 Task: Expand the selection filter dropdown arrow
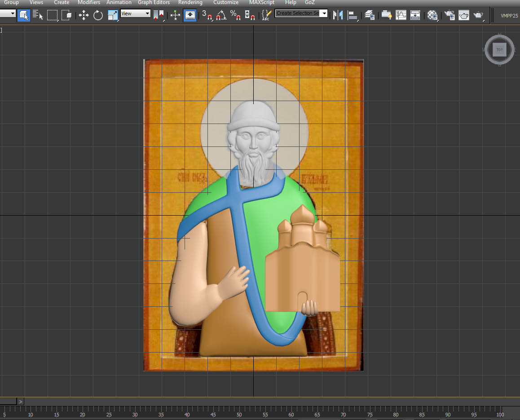pos(12,13)
